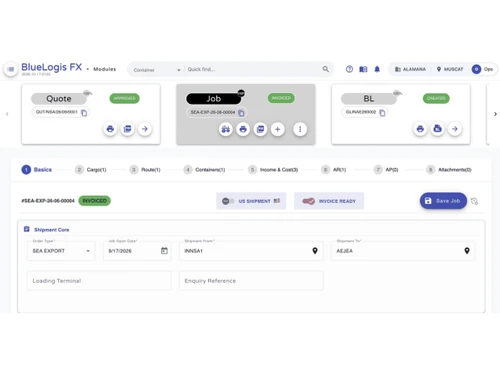Switch to the Cargo(1) tab
The height and width of the screenshot is (375, 500).
coord(91,170)
